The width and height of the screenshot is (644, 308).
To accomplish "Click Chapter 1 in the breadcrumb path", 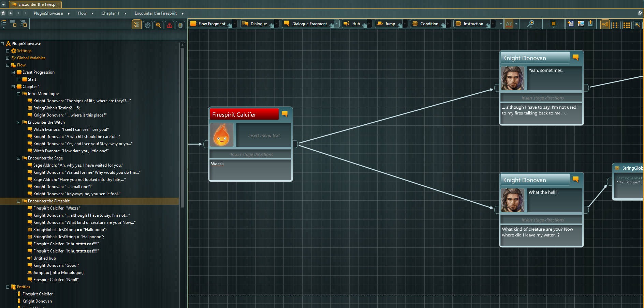I will point(110,13).
